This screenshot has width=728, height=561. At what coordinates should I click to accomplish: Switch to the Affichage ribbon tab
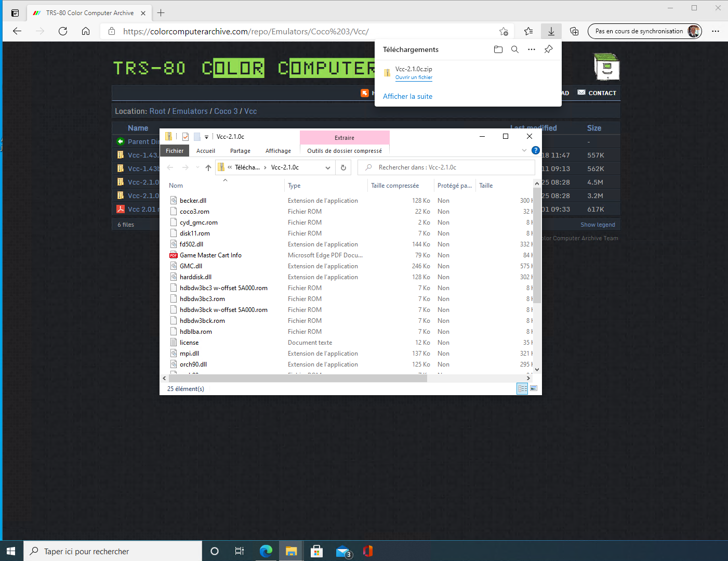click(x=278, y=151)
